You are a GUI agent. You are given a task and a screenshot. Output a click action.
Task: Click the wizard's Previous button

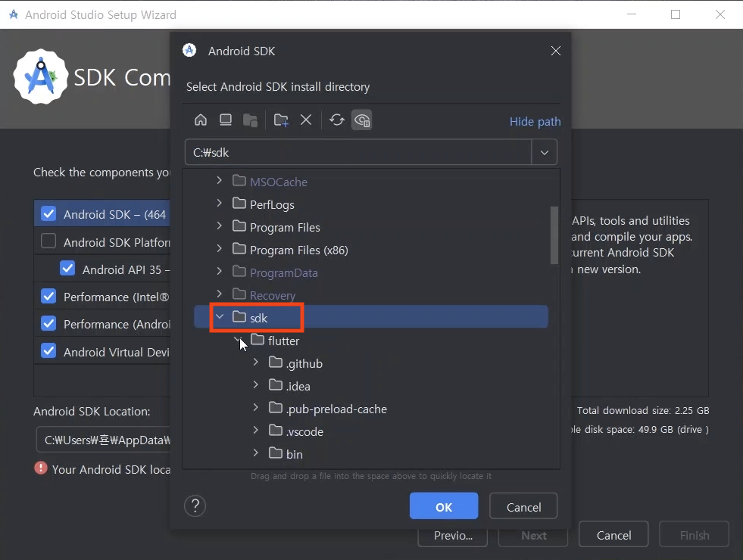tap(452, 535)
